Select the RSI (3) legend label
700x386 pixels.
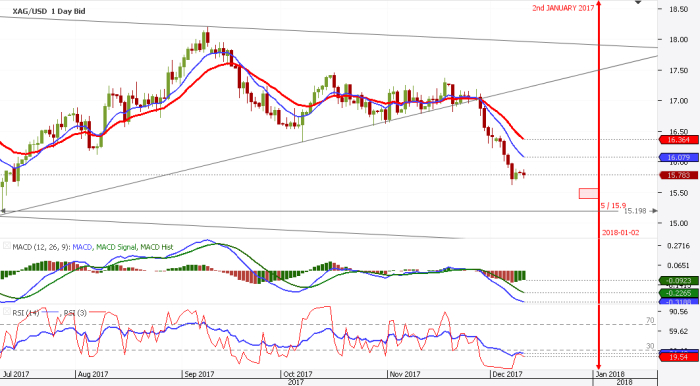(75, 313)
